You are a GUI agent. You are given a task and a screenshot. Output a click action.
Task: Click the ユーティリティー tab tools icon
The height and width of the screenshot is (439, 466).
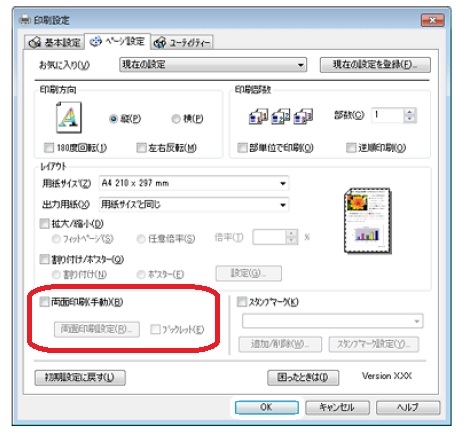coord(160,43)
